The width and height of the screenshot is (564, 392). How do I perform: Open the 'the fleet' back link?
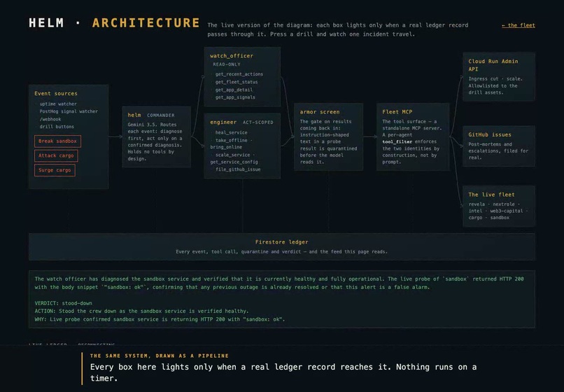point(518,25)
